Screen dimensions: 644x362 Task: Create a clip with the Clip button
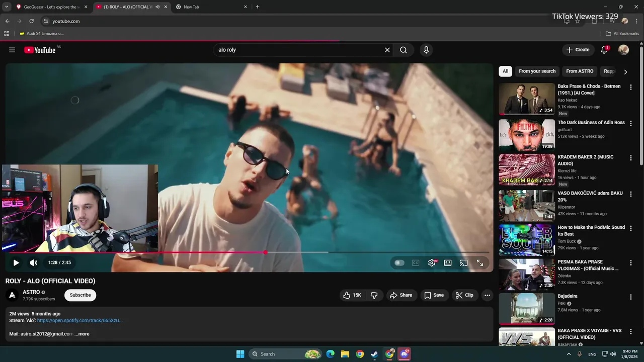[464, 295]
